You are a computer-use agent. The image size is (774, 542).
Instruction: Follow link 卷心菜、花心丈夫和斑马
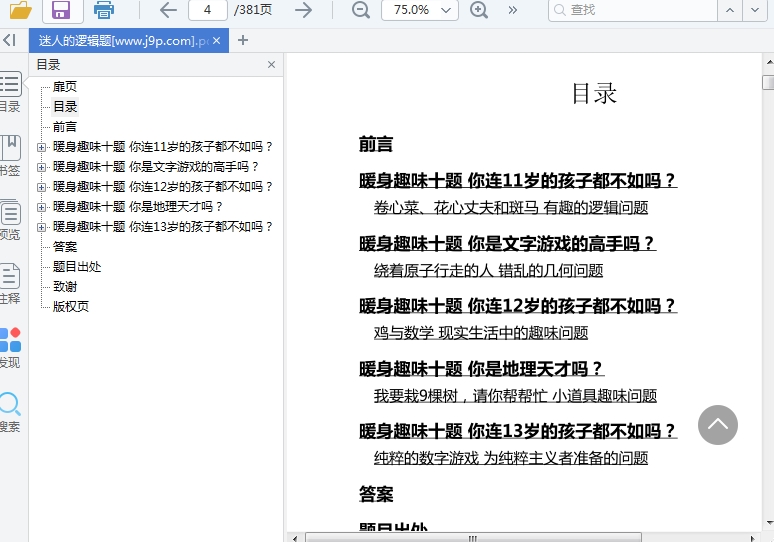pyautogui.click(x=511, y=208)
